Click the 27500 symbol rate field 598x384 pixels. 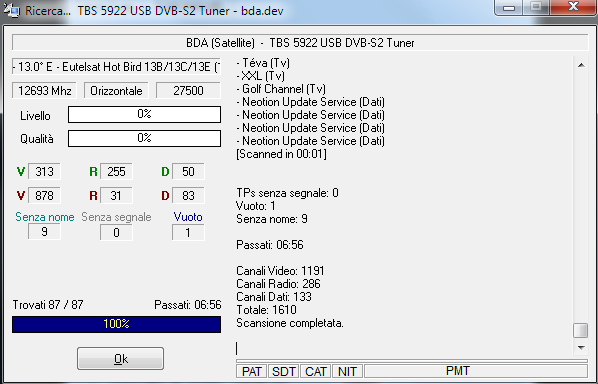pyautogui.click(x=188, y=91)
